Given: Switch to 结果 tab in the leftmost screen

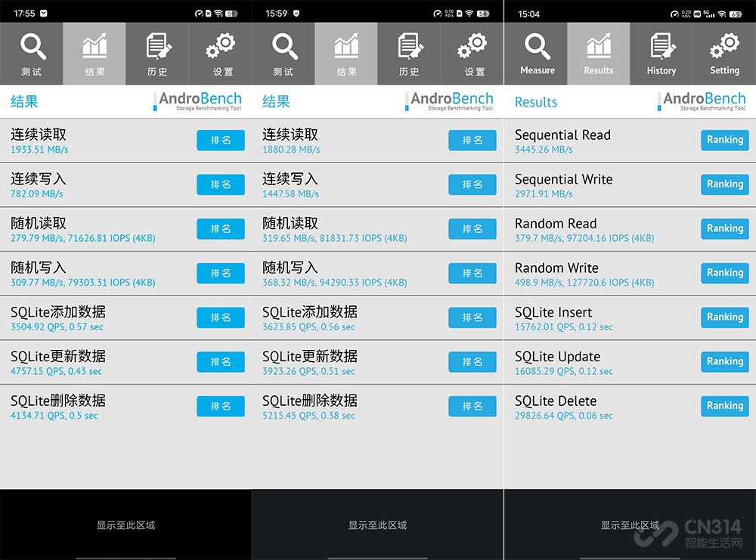Looking at the screenshot, I should tap(94, 52).
